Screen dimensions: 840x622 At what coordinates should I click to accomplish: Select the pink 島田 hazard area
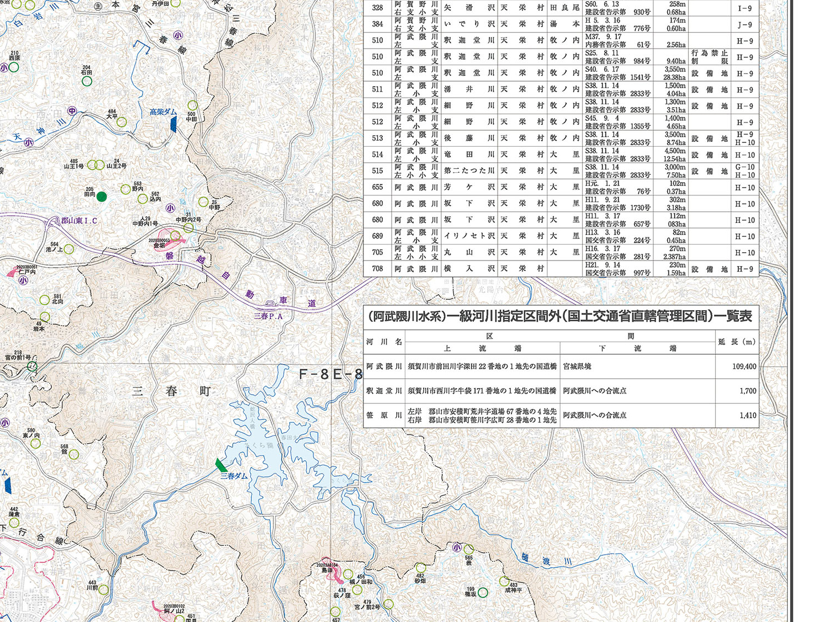pos(335,573)
